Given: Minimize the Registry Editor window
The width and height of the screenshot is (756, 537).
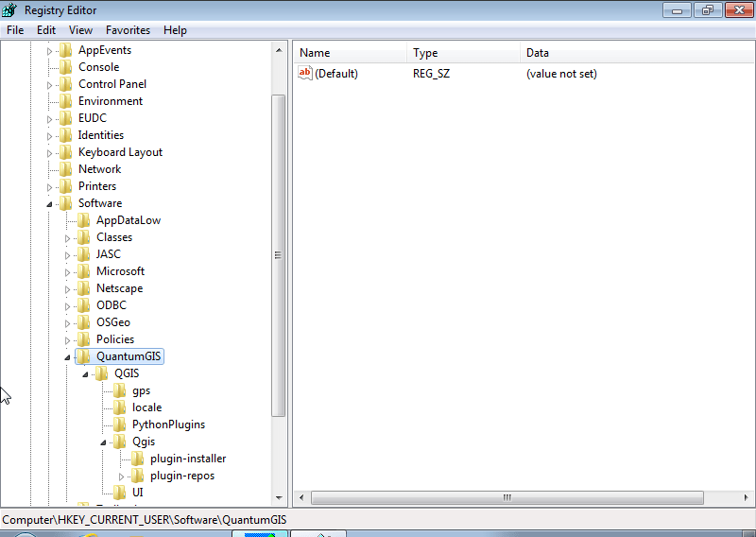Looking at the screenshot, I should 677,10.
